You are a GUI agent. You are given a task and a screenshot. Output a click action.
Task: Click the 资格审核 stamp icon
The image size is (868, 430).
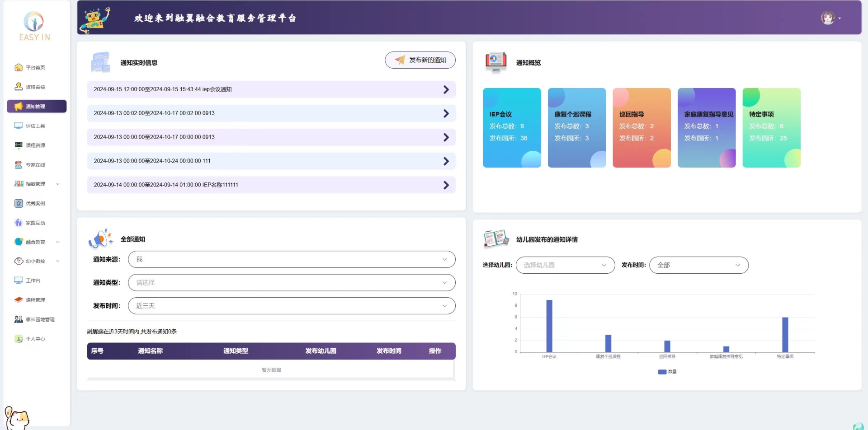pos(19,87)
